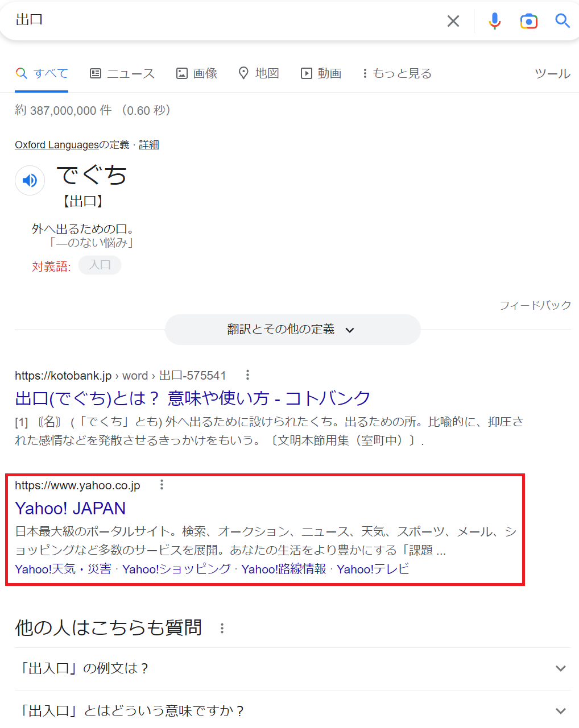The height and width of the screenshot is (728, 579).
Task: Click the https://www.yahoo.co.jp URL
Action: point(77,485)
